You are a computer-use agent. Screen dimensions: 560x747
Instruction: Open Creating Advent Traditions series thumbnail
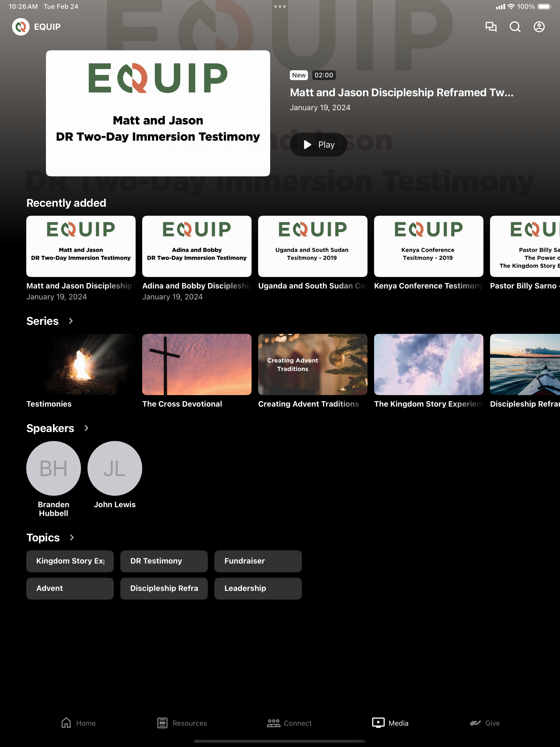[x=313, y=364]
